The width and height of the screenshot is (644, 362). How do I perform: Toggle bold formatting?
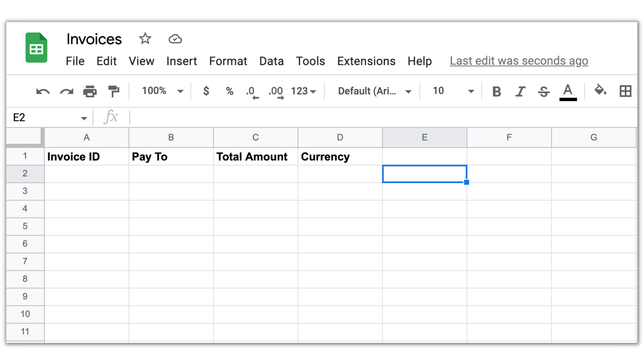[x=497, y=91]
